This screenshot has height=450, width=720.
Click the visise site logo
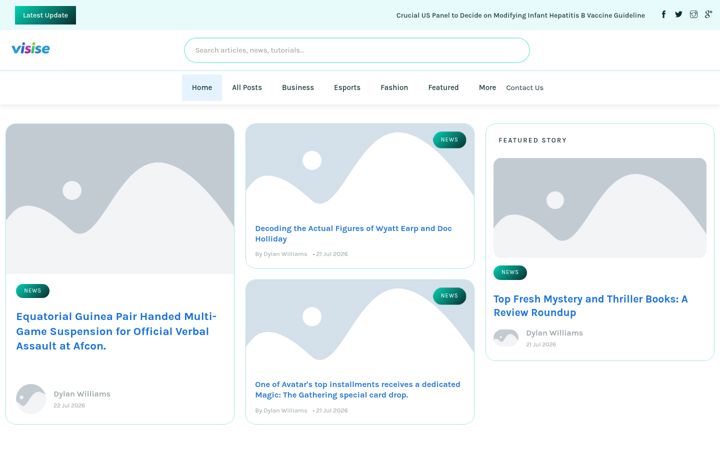(31, 48)
